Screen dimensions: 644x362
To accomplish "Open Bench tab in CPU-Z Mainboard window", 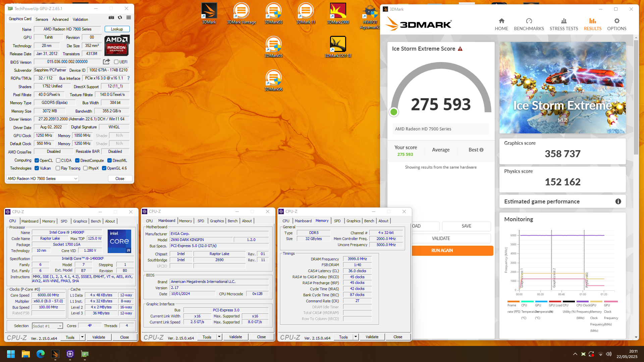I will point(232,221).
